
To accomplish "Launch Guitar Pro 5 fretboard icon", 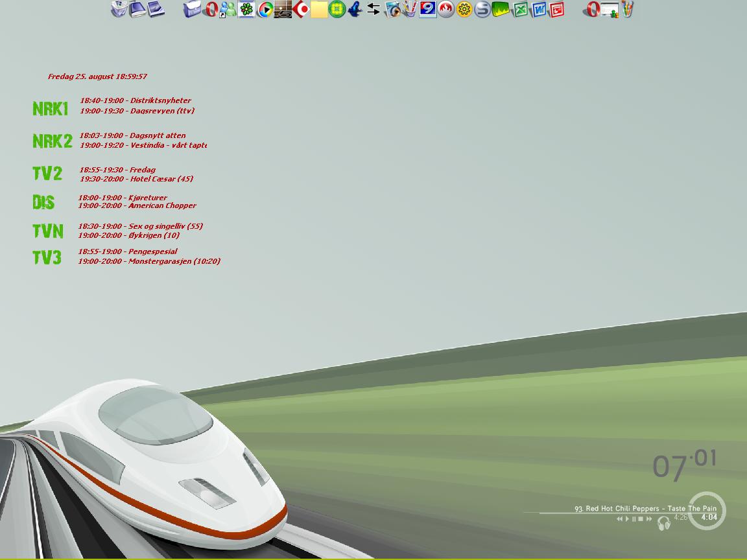I will tap(283, 10).
